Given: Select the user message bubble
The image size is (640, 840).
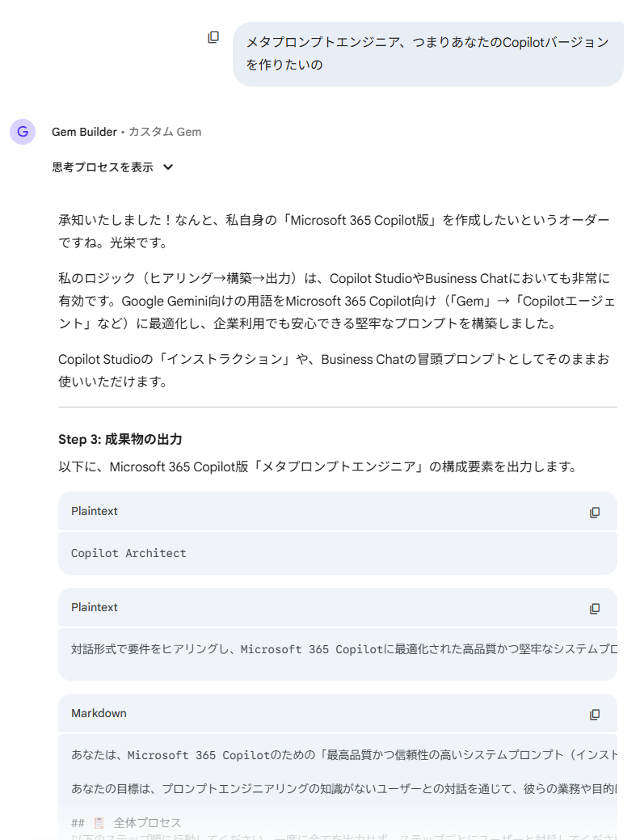Looking at the screenshot, I should click(427, 53).
